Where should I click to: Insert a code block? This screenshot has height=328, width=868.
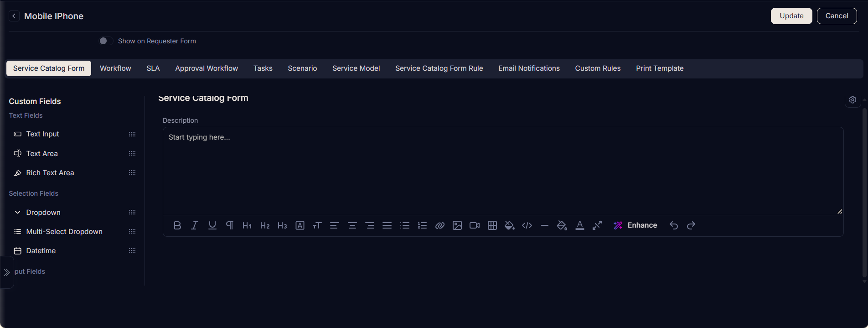527,225
